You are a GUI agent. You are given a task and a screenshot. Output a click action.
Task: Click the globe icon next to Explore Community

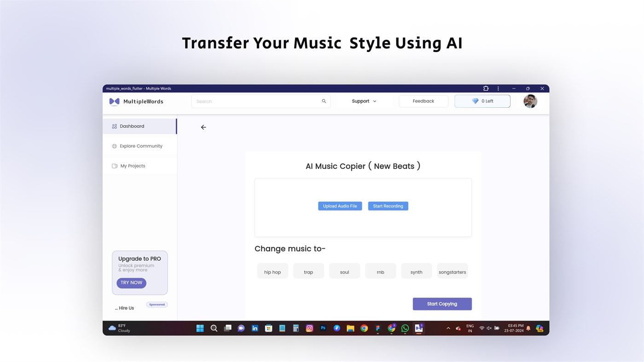(x=114, y=146)
